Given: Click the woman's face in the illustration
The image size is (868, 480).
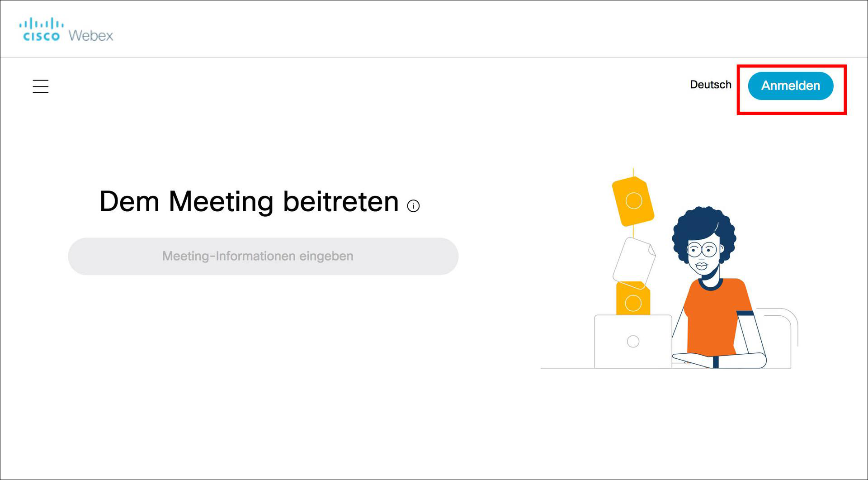Looking at the screenshot, I should pyautogui.click(x=703, y=258).
